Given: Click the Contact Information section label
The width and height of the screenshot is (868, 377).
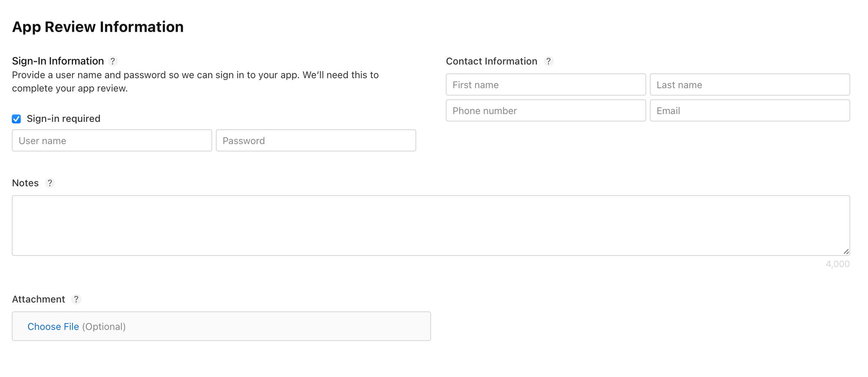Looking at the screenshot, I should [491, 61].
